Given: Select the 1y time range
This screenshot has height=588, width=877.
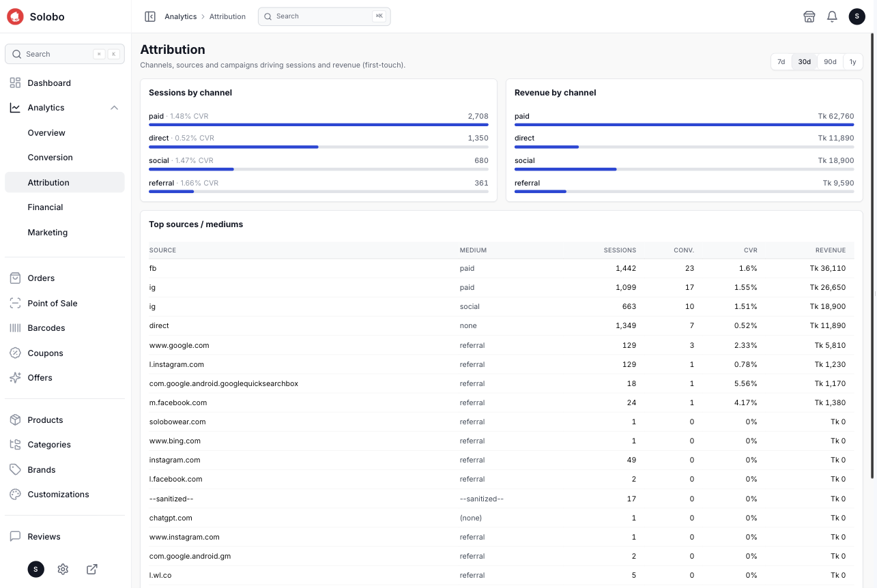Looking at the screenshot, I should click(852, 61).
